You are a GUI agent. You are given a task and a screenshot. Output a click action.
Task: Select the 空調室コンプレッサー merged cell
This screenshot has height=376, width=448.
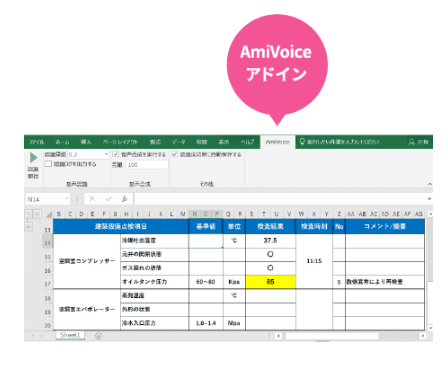87,261
